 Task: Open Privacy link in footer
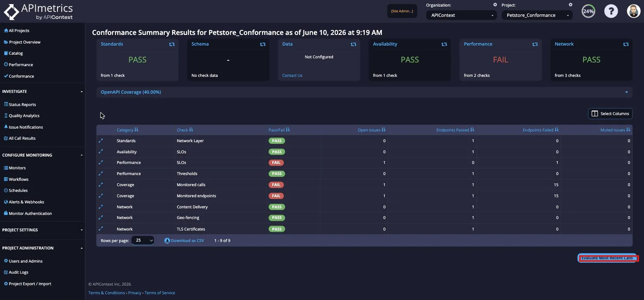pyautogui.click(x=135, y=293)
